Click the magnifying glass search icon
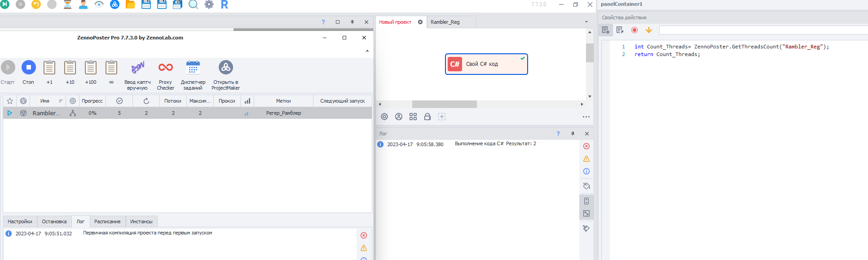The width and height of the screenshot is (868, 260). tap(193, 4)
